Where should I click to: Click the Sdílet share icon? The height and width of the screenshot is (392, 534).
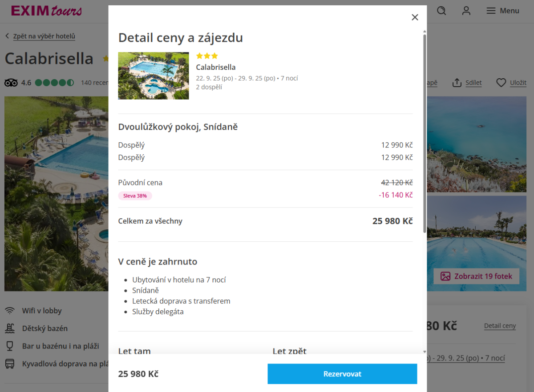(457, 83)
